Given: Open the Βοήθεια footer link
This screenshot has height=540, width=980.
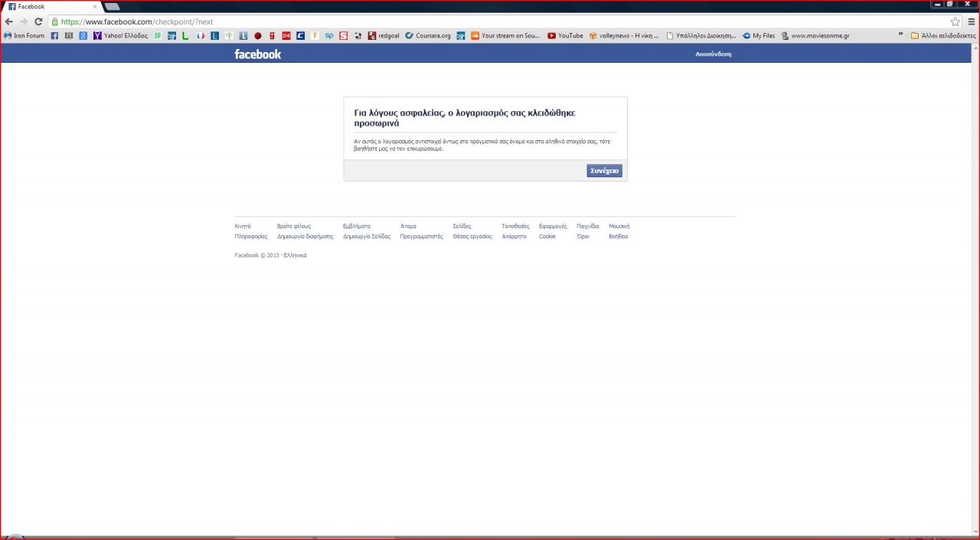Looking at the screenshot, I should pyautogui.click(x=619, y=237).
